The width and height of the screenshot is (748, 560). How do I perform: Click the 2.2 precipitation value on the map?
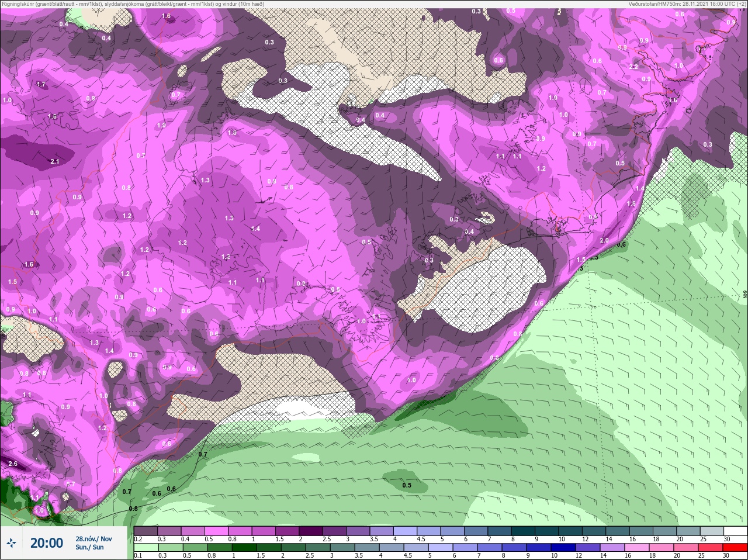point(633,67)
